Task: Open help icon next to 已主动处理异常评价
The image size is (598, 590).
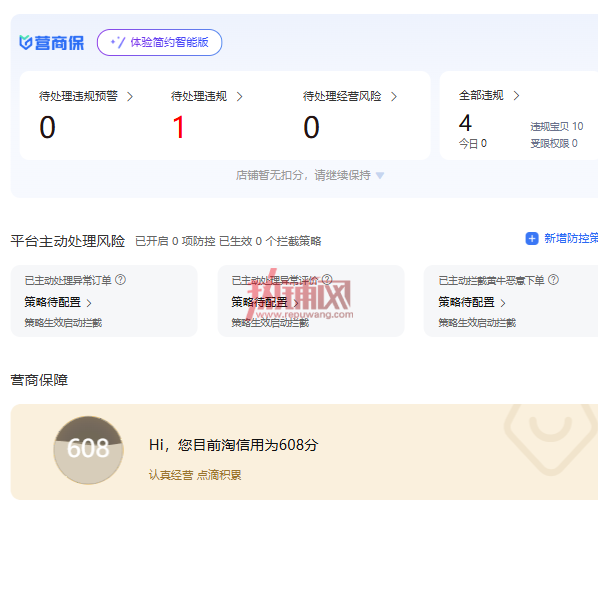Action: tap(327, 280)
